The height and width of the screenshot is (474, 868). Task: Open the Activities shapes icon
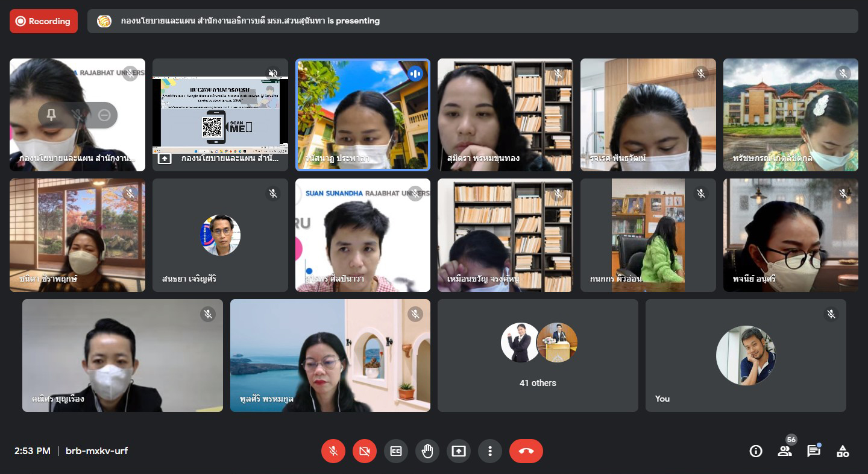(843, 451)
